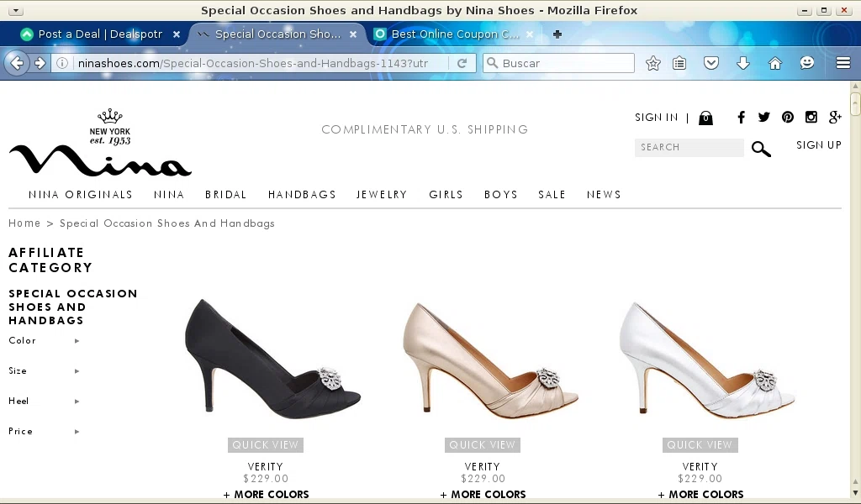Click the Sign Up link
The image size is (861, 504).
(x=819, y=144)
